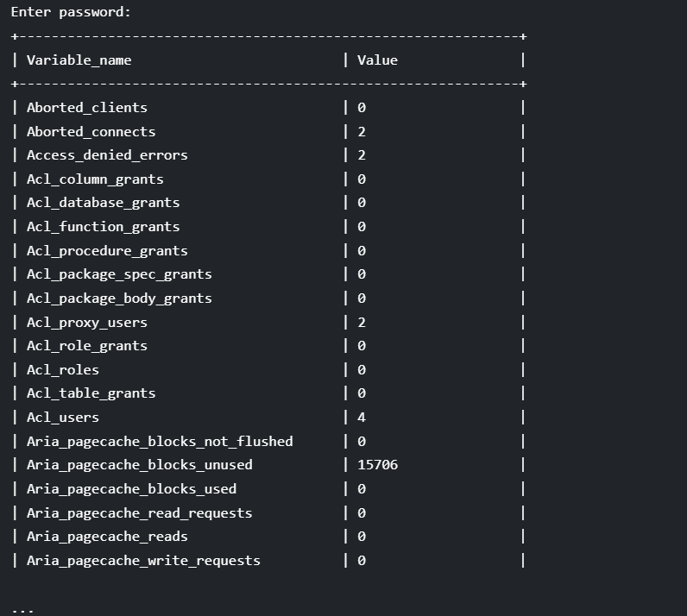Click the Acl_procedure_grants variable name
Image resolution: width=687 pixels, height=616 pixels.
click(x=107, y=251)
